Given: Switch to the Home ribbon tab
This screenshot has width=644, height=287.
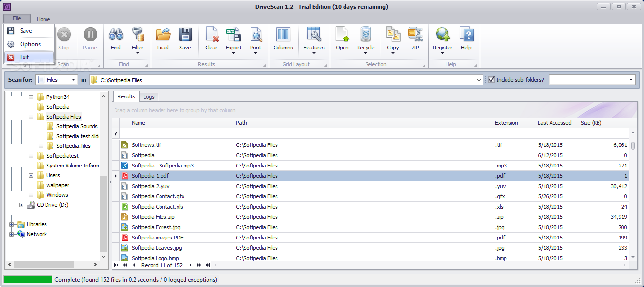Looking at the screenshot, I should click(x=44, y=19).
